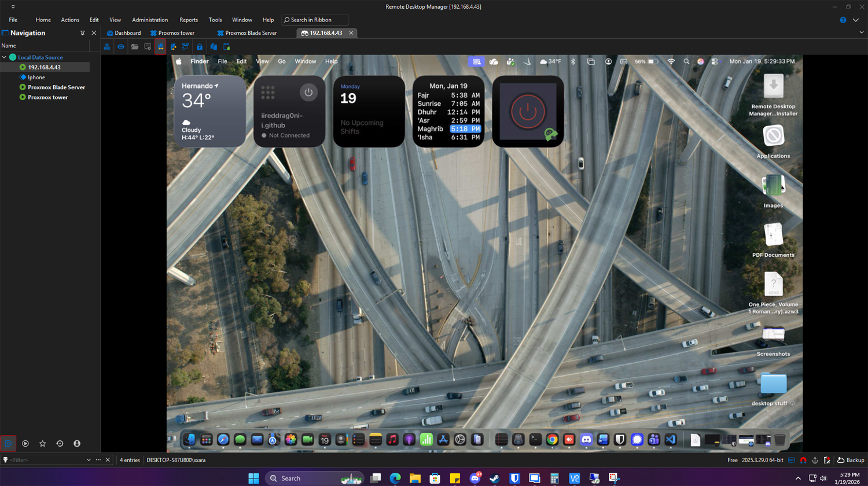Open the Recent history pane icon
This screenshot has width=868, height=486.
pos(60,444)
